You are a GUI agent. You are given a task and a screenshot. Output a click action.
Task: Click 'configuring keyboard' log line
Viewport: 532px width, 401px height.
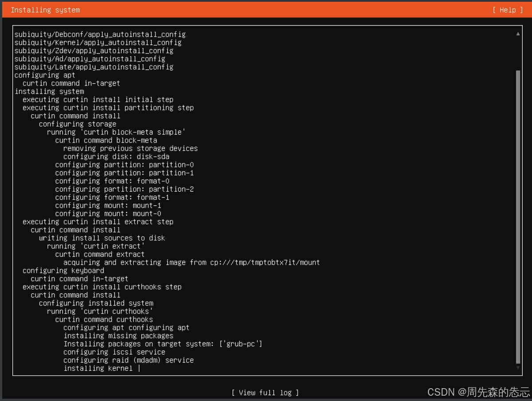[x=63, y=271]
